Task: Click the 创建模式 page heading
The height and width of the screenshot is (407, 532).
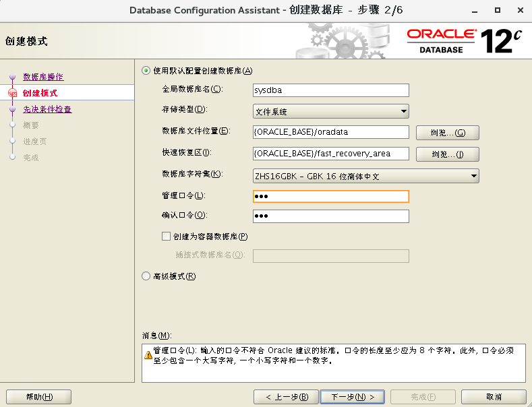Action: (x=26, y=41)
